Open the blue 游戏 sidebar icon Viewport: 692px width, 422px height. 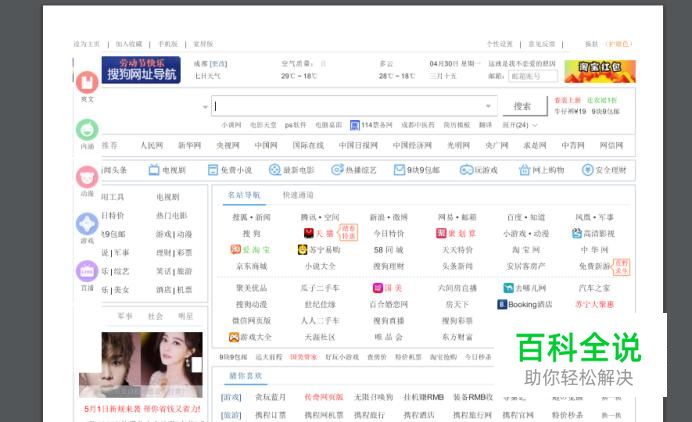[x=87, y=224]
